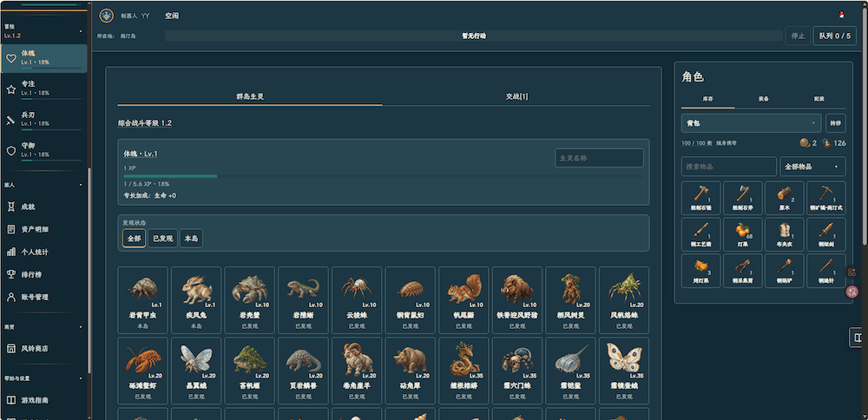
Task: Click the 搜索物品 item search field
Action: 729,166
